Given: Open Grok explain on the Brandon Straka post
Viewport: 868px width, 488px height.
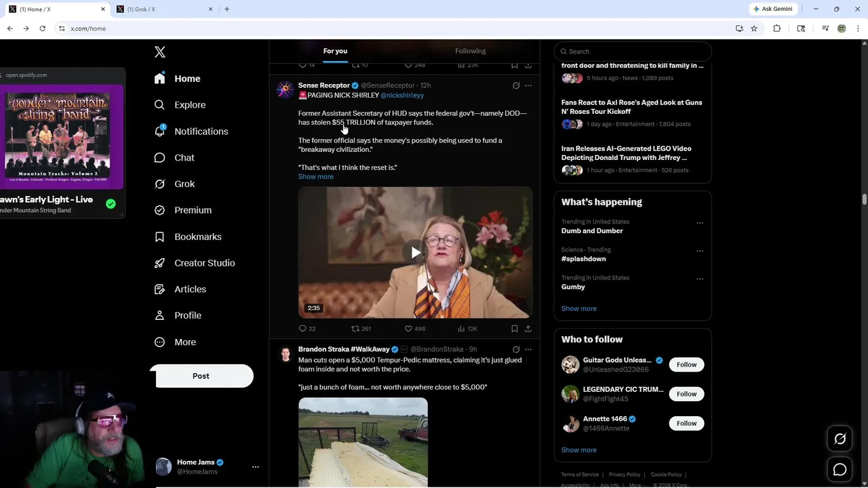Looking at the screenshot, I should 516,350.
